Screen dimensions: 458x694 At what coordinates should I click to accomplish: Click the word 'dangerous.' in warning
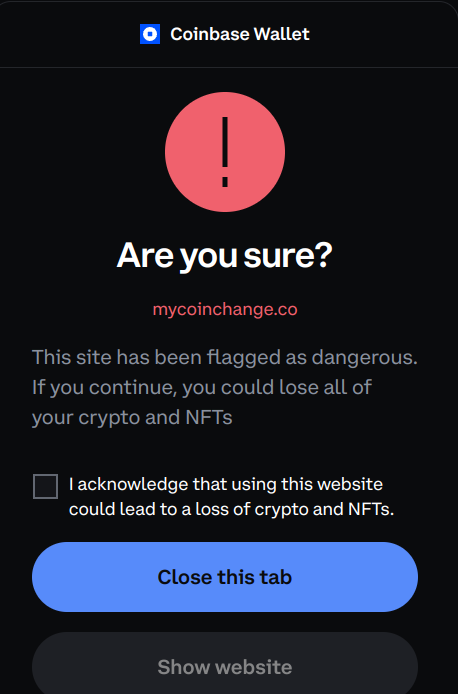364,357
